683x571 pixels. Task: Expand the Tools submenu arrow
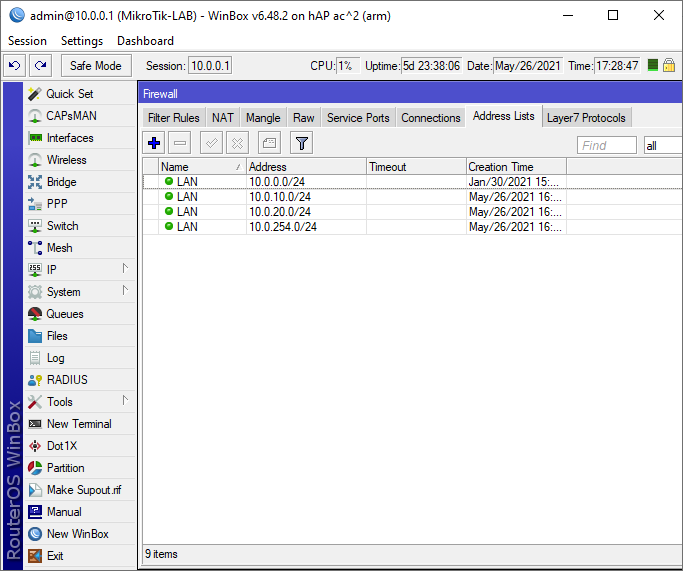point(125,400)
